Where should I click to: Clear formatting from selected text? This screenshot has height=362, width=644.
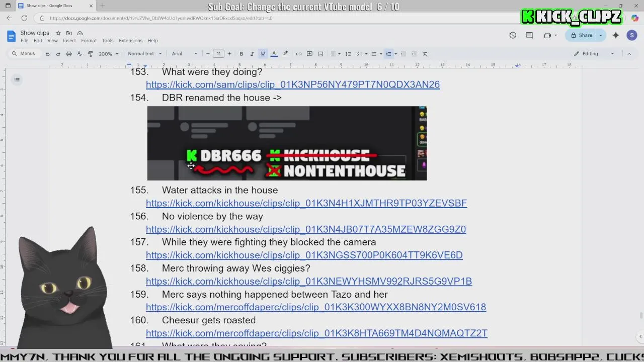point(425,54)
